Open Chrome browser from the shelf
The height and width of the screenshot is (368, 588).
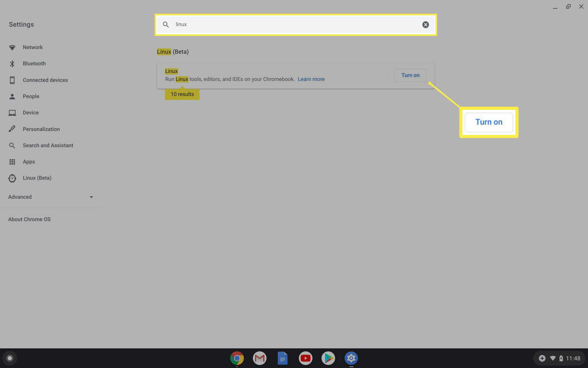237,358
